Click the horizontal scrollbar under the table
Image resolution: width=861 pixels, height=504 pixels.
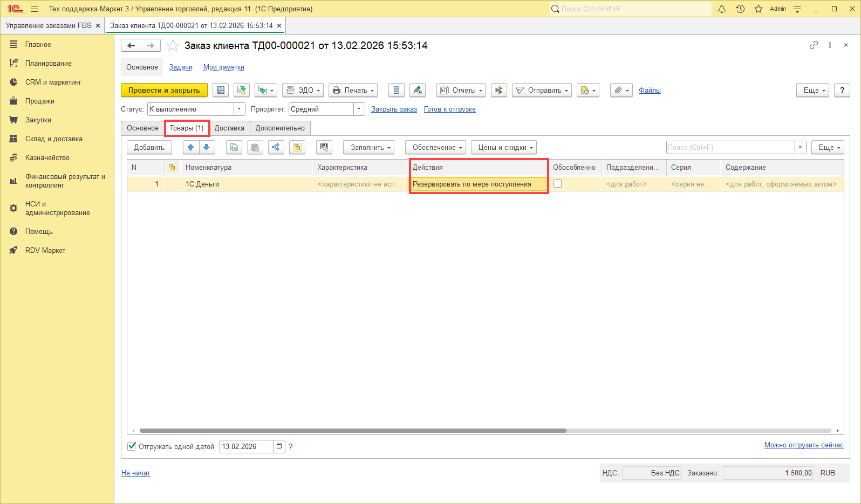(353, 431)
